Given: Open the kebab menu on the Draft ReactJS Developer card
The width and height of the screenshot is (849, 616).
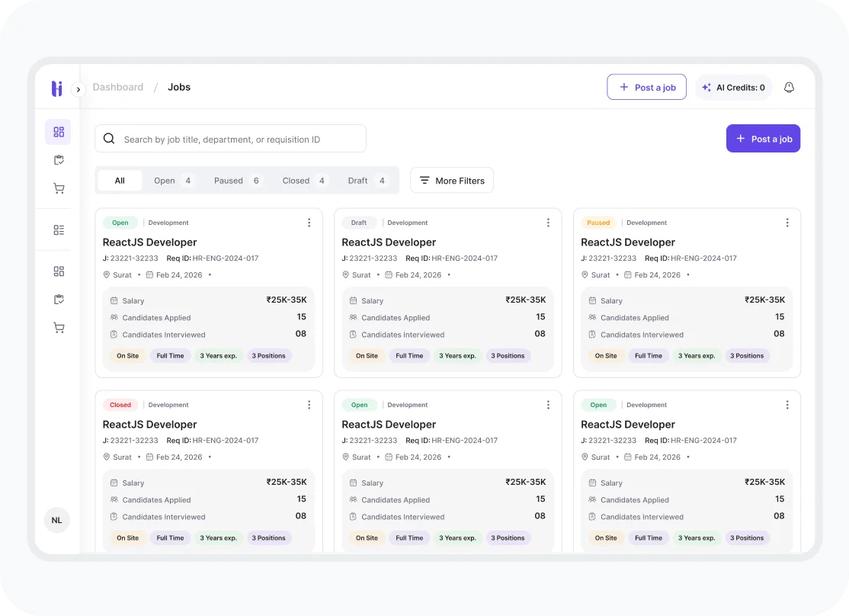Looking at the screenshot, I should coord(548,222).
